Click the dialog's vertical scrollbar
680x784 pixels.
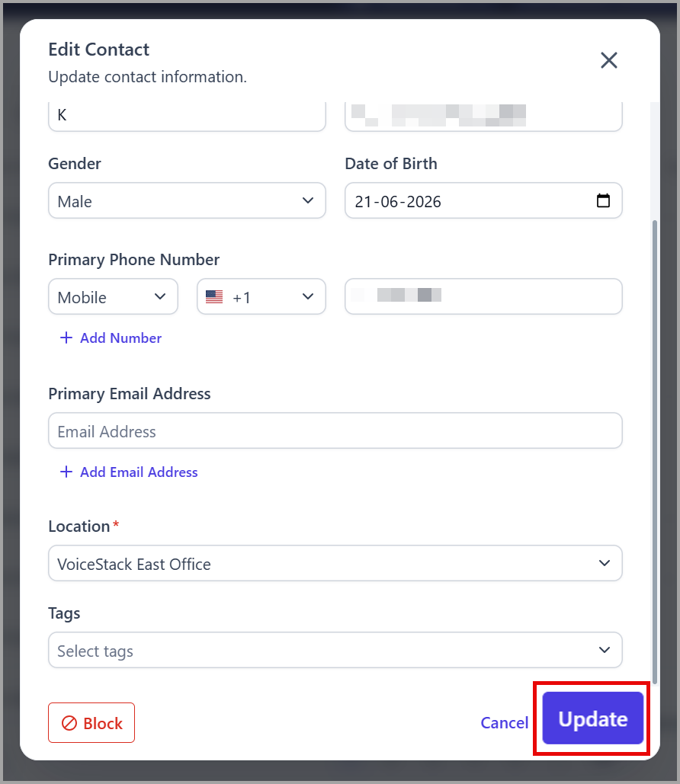click(x=655, y=452)
